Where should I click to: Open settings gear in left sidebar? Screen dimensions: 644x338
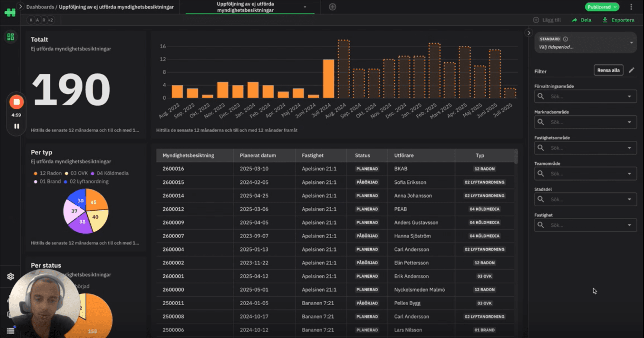tap(10, 276)
